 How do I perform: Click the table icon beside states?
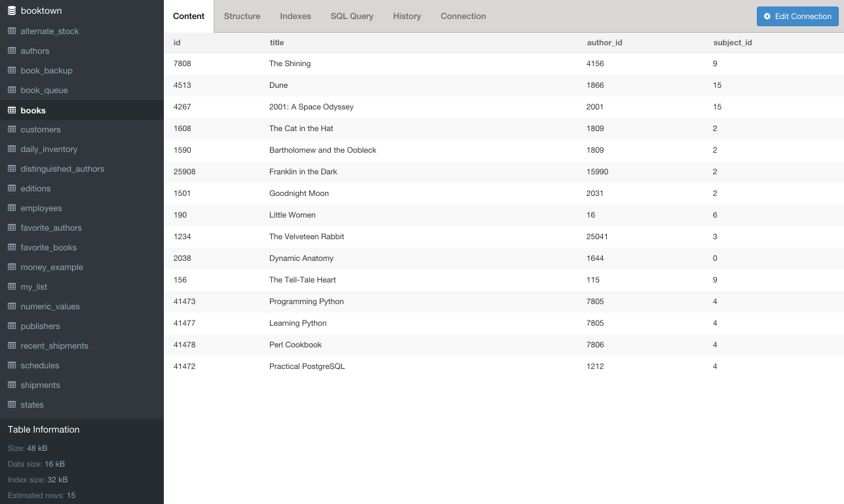[12, 405]
